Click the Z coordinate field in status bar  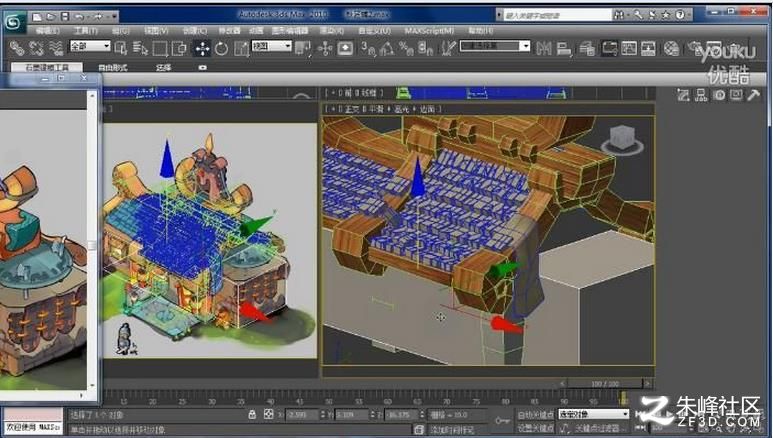coord(400,415)
